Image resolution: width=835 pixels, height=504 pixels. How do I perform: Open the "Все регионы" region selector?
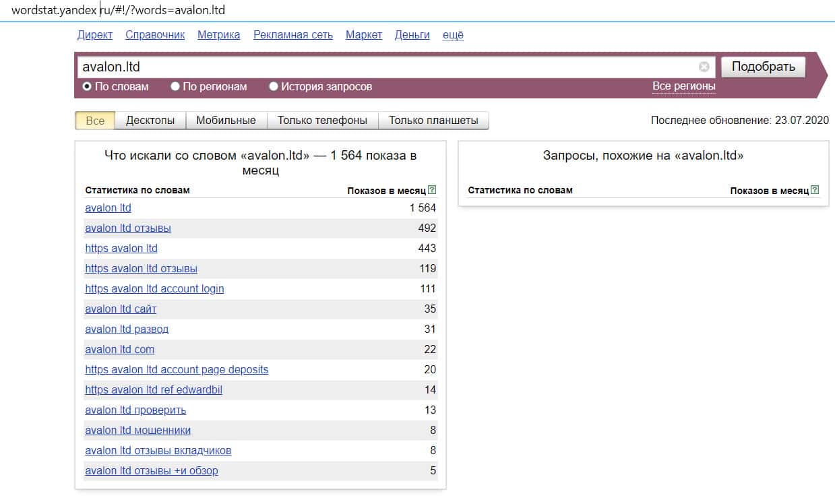tap(683, 86)
